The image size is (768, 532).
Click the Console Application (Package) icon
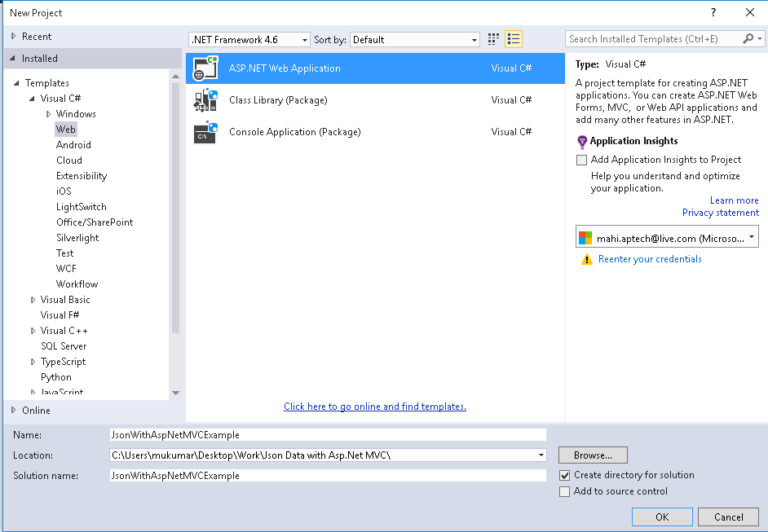coord(205,132)
